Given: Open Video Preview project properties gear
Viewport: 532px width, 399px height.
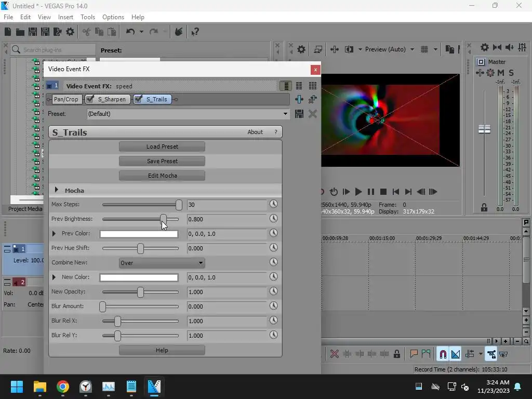Looking at the screenshot, I should (x=301, y=49).
